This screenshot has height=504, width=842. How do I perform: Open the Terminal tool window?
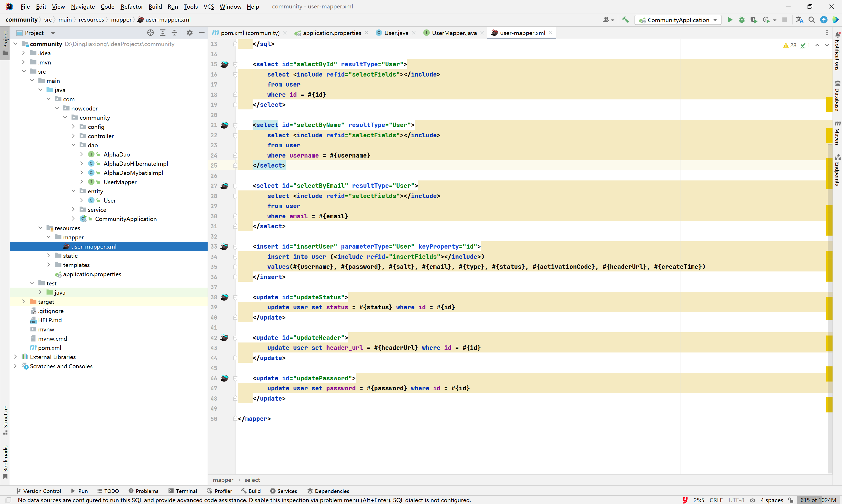[x=182, y=491]
